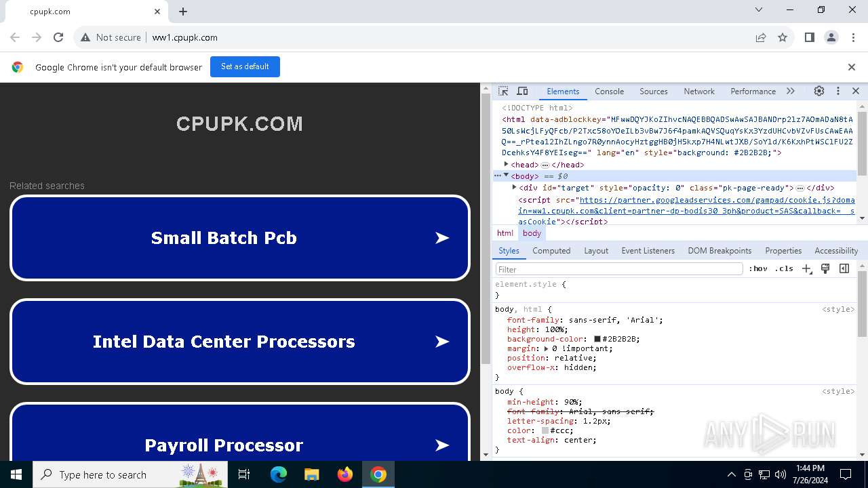The height and width of the screenshot is (488, 868).
Task: Open the notifications action center
Action: pos(846,474)
